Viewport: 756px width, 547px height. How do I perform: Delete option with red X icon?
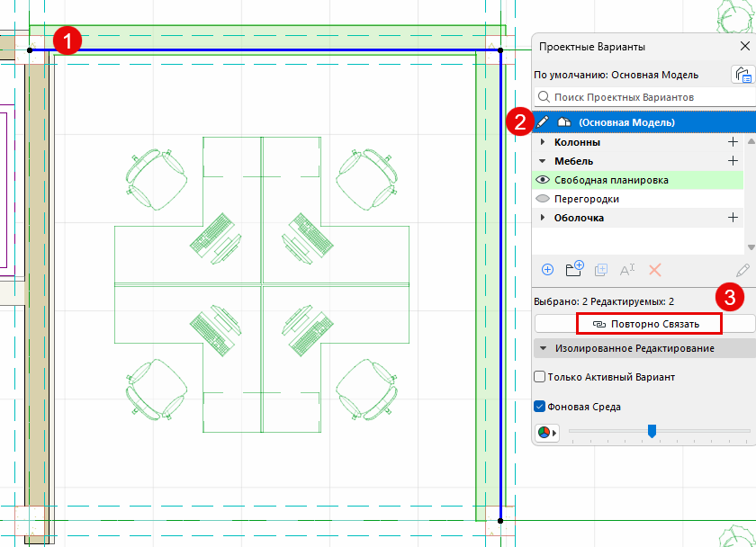point(655,269)
